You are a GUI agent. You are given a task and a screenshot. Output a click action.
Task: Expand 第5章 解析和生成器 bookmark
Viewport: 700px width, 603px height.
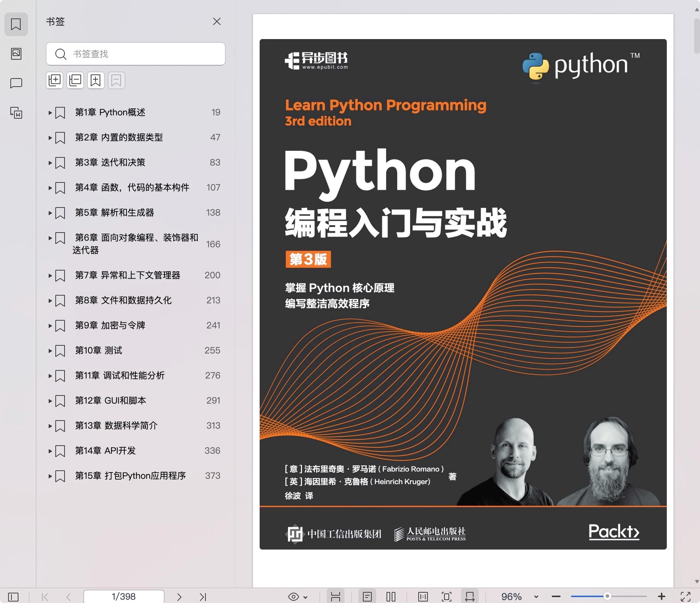click(x=50, y=213)
